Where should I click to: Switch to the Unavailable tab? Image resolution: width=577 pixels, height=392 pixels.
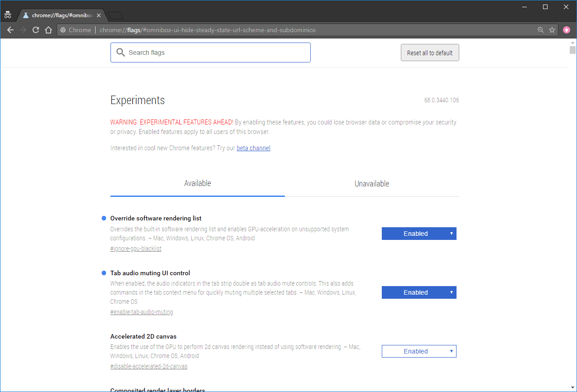pyautogui.click(x=372, y=184)
